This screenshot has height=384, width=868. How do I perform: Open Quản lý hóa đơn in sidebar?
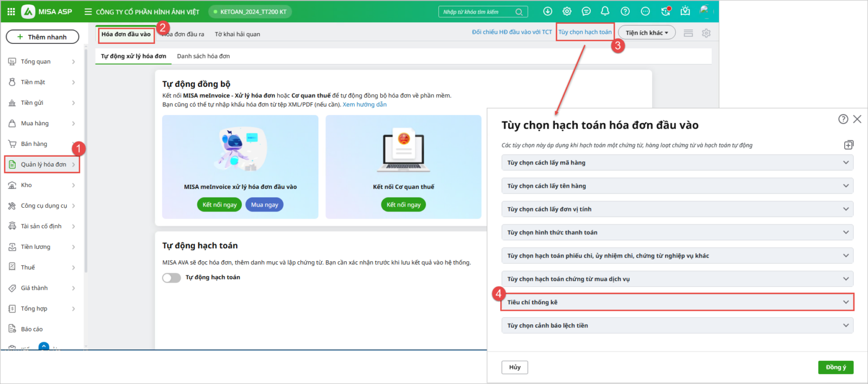point(42,164)
